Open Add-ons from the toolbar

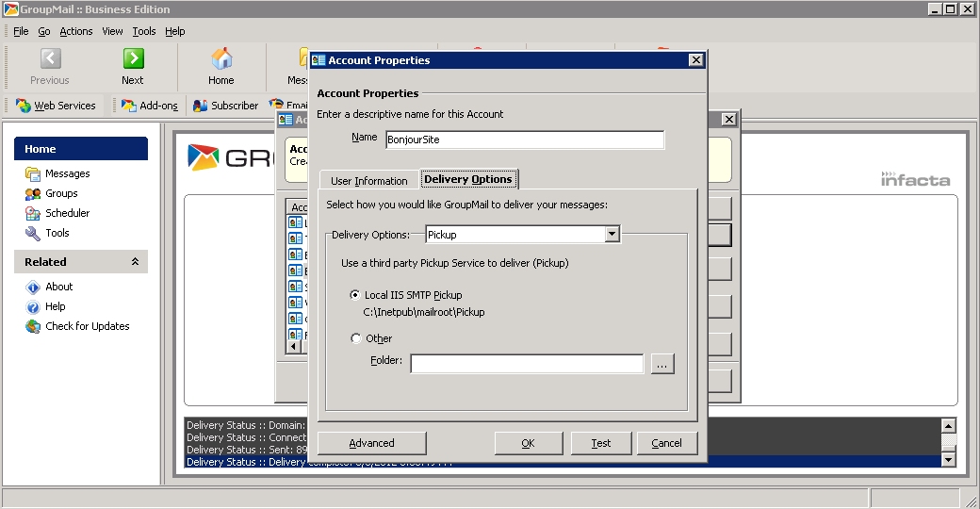pos(150,106)
